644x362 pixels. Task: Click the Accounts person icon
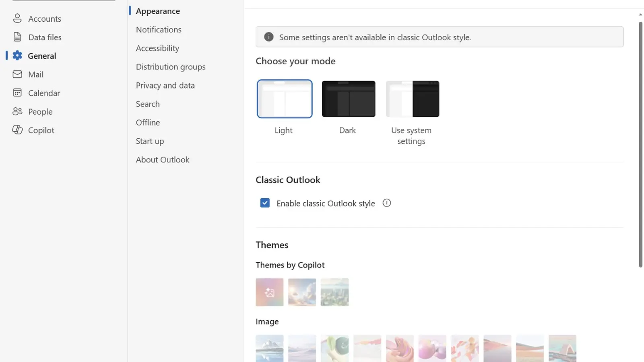coord(17,19)
